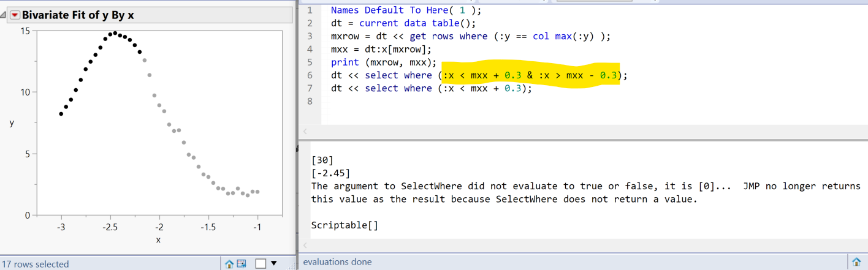Click script line 7 'select where (:x < mxx + 0.3)'
The height and width of the screenshot is (270, 868).
point(432,88)
